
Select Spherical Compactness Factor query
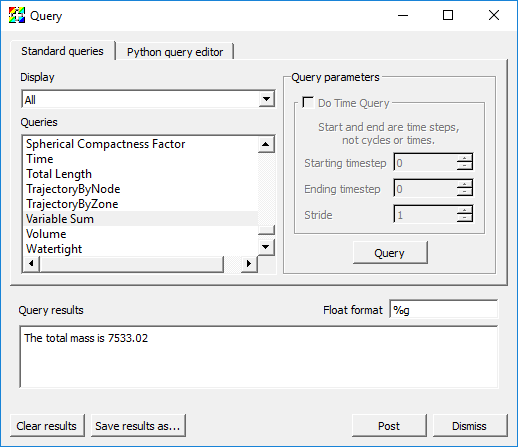tap(141, 144)
